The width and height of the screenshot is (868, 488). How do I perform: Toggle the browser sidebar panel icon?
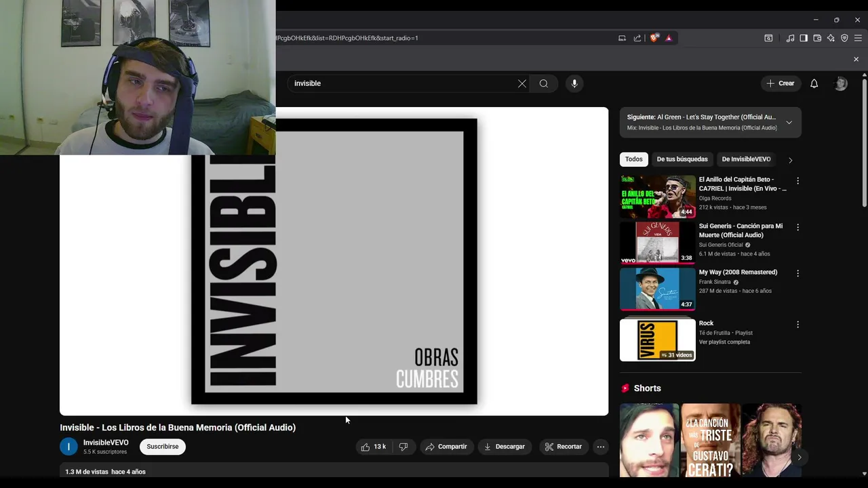(804, 38)
